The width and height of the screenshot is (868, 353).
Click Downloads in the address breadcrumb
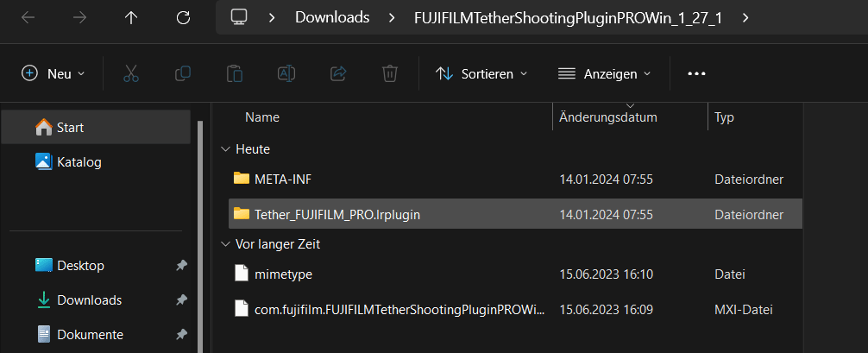click(x=332, y=17)
